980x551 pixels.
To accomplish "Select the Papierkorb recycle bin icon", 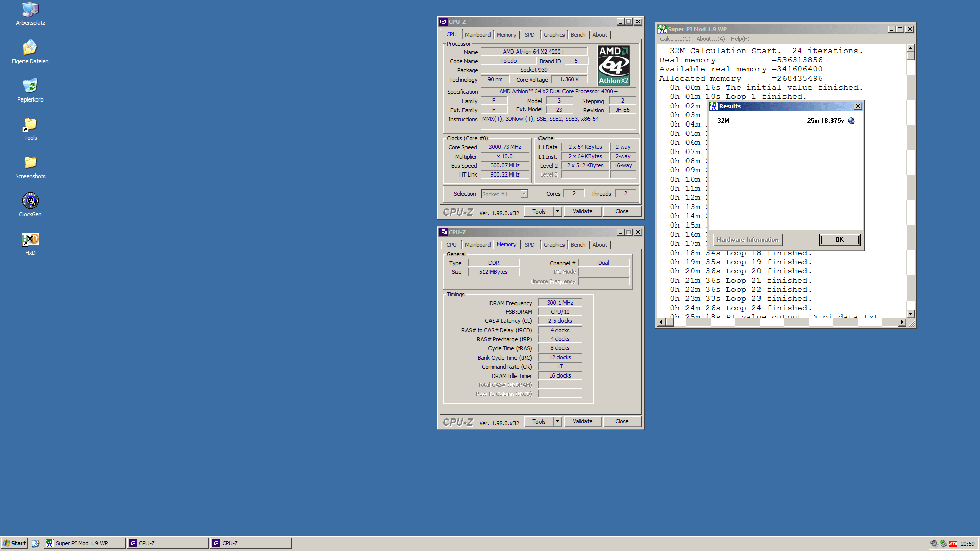I will pos(31,90).
